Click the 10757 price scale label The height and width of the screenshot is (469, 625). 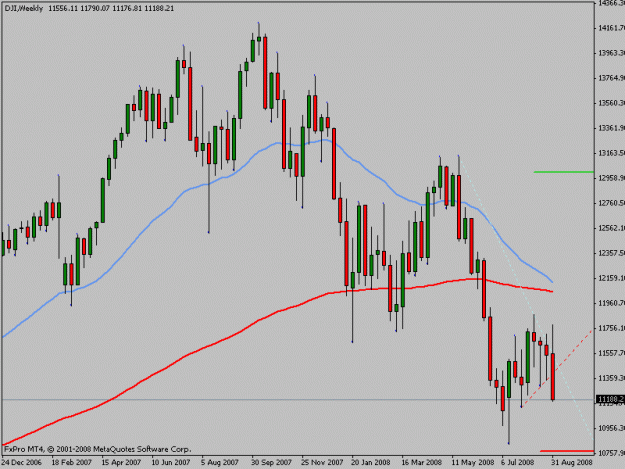click(x=611, y=453)
